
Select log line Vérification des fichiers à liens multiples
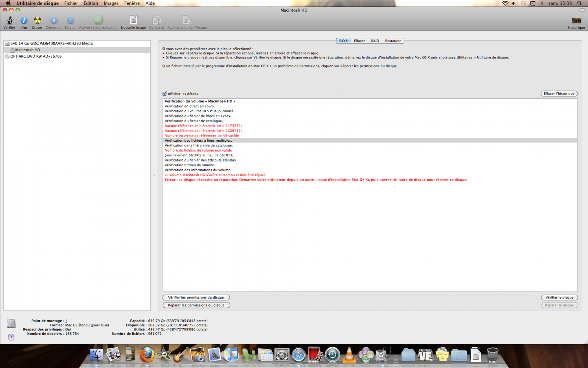point(370,140)
